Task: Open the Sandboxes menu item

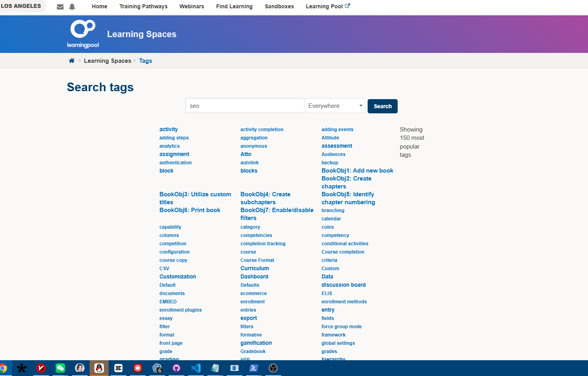Action: (x=279, y=6)
